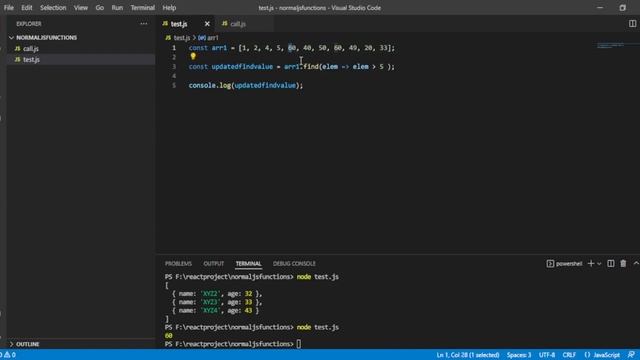Open call.js in the Explorer tree
The height and width of the screenshot is (360, 640).
click(31, 49)
